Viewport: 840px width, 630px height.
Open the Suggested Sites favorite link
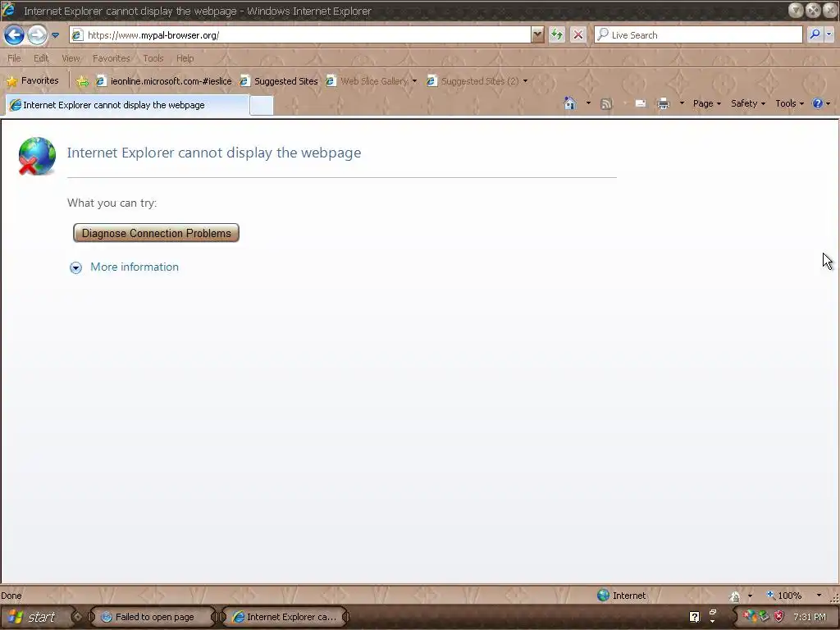[x=279, y=81]
